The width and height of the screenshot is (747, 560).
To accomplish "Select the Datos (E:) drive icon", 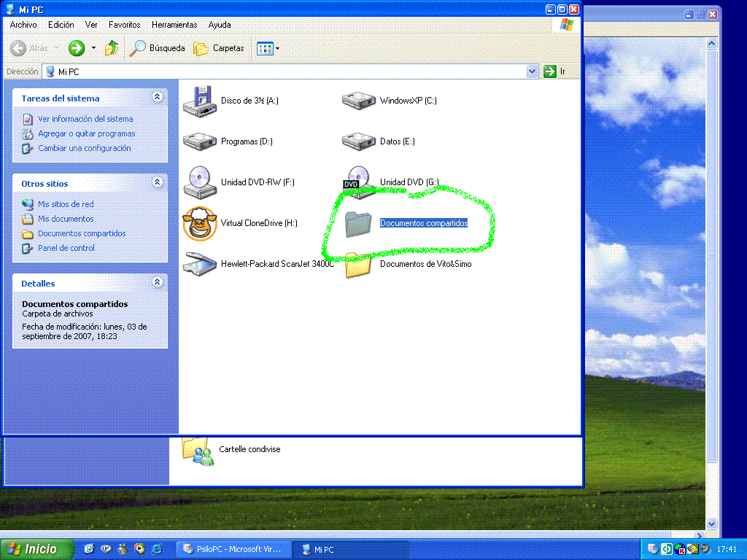I will [x=359, y=141].
